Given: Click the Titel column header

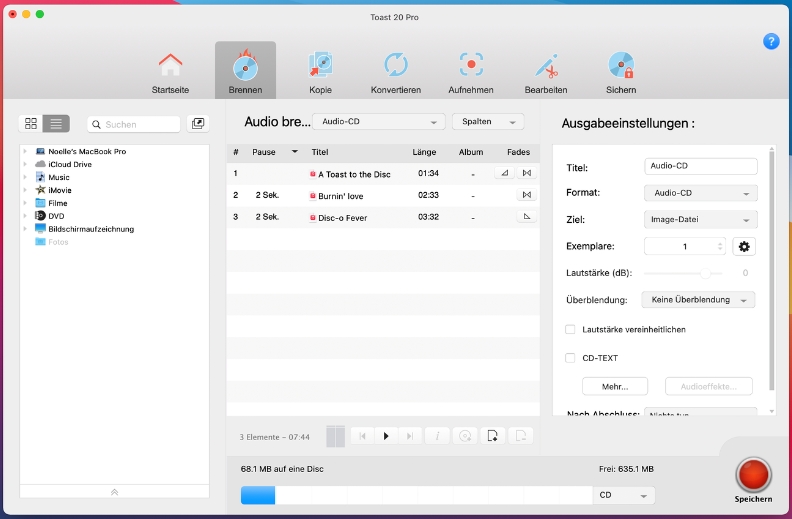Looking at the screenshot, I should [320, 152].
